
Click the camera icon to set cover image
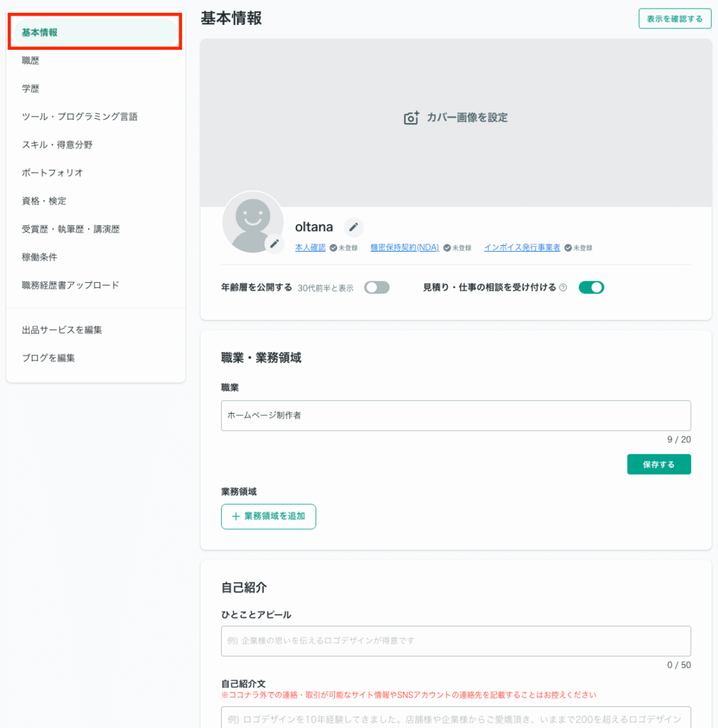[x=411, y=118]
